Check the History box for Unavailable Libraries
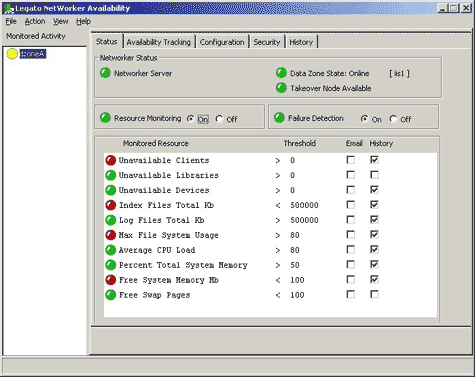475x377 pixels. 374,175
